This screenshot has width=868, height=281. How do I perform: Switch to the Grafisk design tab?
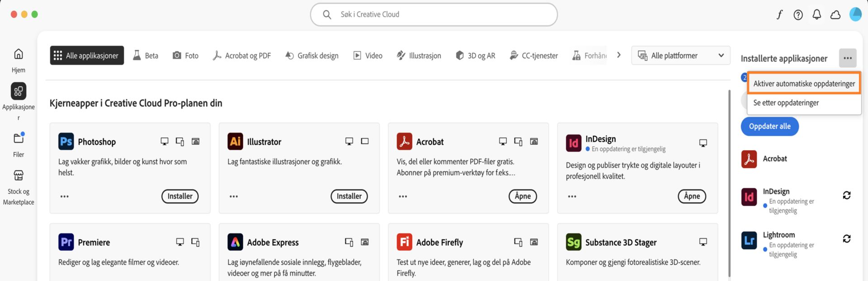(311, 55)
